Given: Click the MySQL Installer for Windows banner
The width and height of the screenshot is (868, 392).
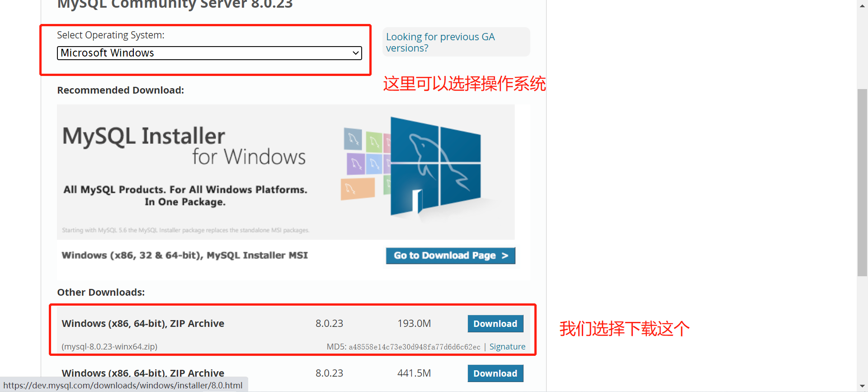Looking at the screenshot, I should [x=286, y=172].
